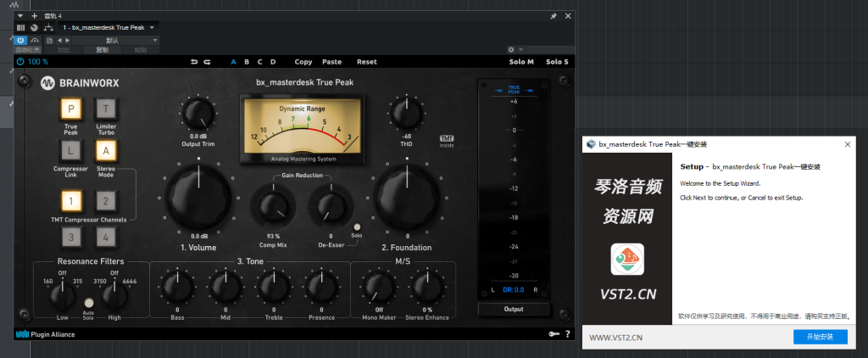This screenshot has height=358, width=868.
Task: Click the redo arrow in the plugin toolbar
Action: (x=206, y=62)
